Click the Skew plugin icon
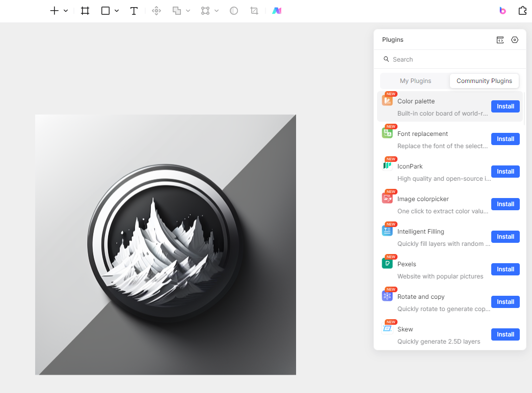 click(387, 328)
